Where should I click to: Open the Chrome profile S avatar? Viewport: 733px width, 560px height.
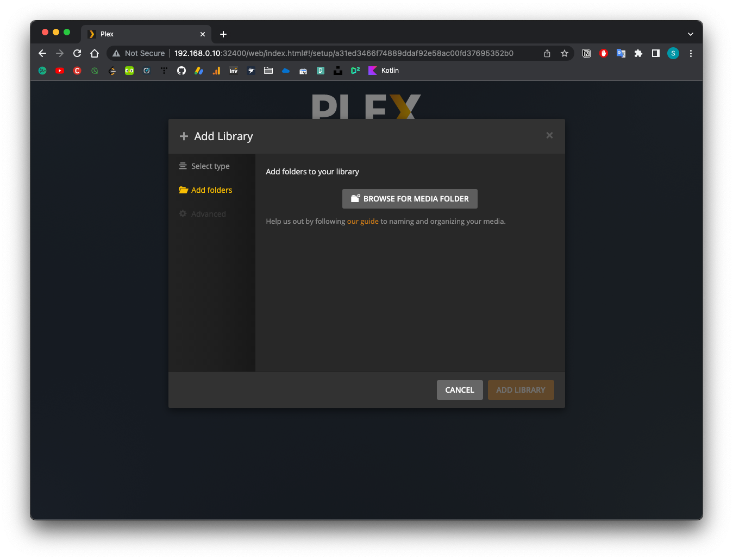pyautogui.click(x=673, y=53)
